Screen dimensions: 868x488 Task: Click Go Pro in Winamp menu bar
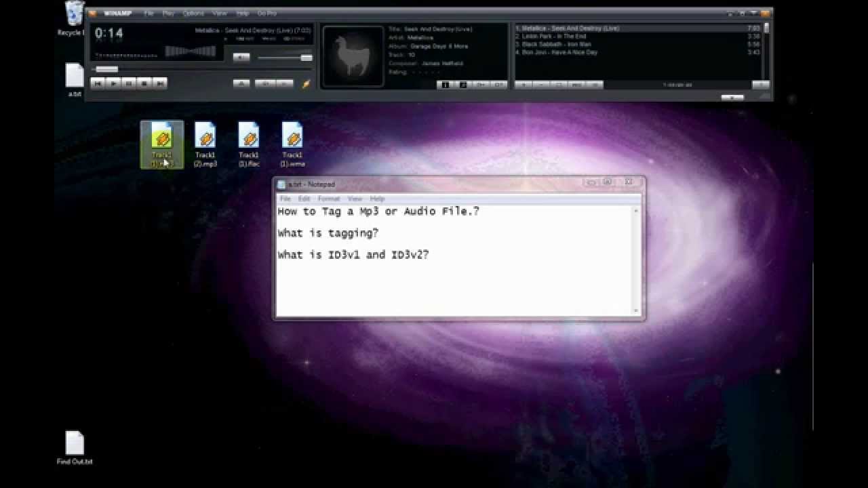[x=267, y=14]
